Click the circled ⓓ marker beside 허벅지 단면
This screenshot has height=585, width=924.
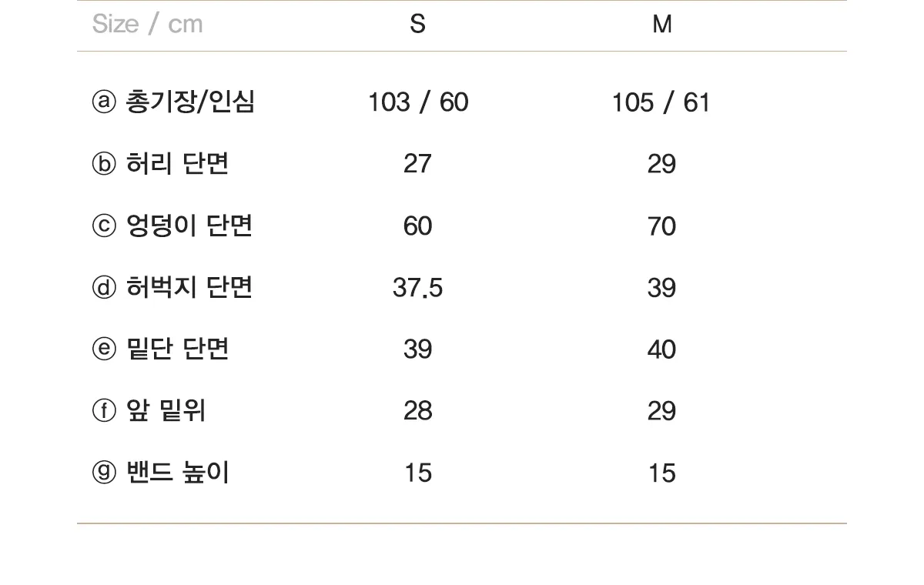click(104, 288)
